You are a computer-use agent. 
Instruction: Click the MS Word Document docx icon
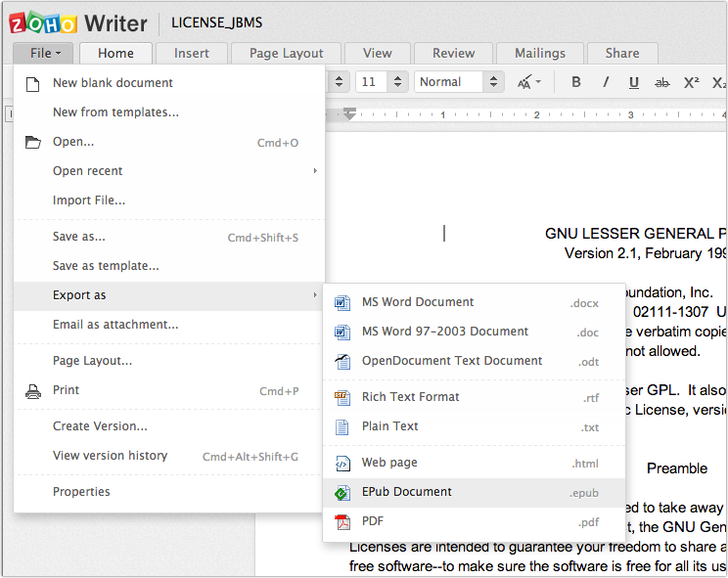pos(342,303)
